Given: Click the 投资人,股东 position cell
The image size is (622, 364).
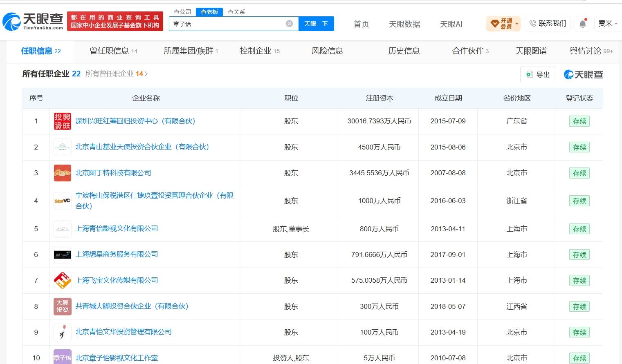Looking at the screenshot, I should [291, 358].
